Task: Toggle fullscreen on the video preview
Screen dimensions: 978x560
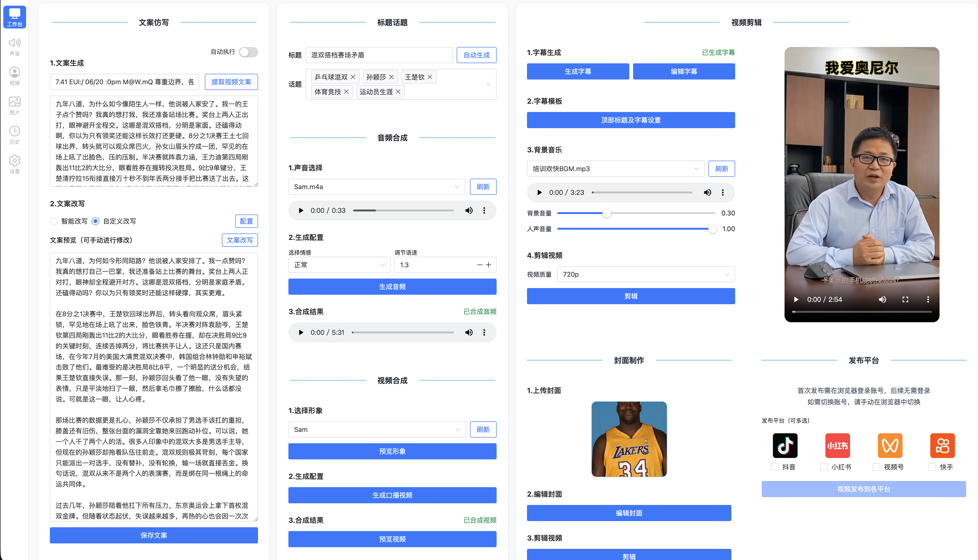Action: 905,299
